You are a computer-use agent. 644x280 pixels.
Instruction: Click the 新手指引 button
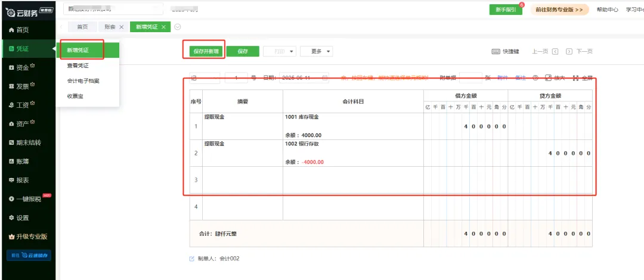506,10
